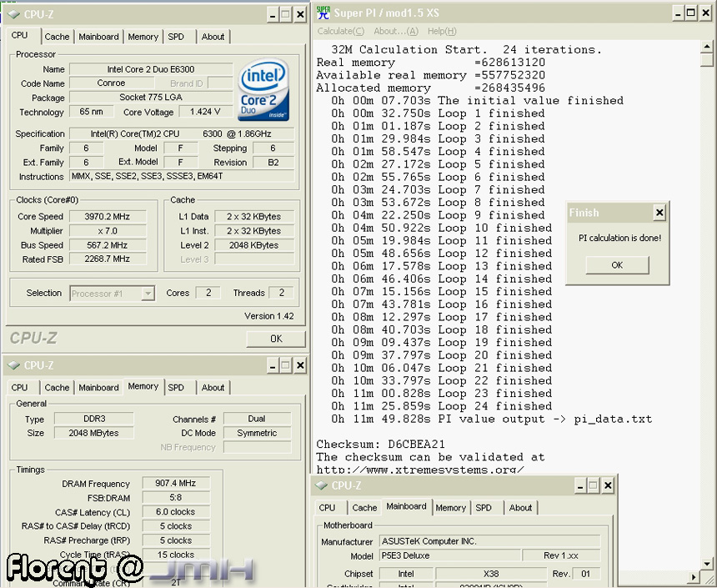Image resolution: width=717 pixels, height=588 pixels.
Task: Open Cache tab in the Memory CPU-Z window
Action: [58, 388]
